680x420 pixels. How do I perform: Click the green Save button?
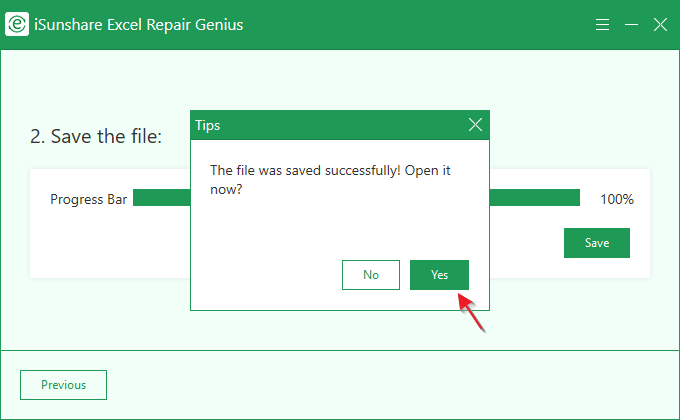pos(597,243)
